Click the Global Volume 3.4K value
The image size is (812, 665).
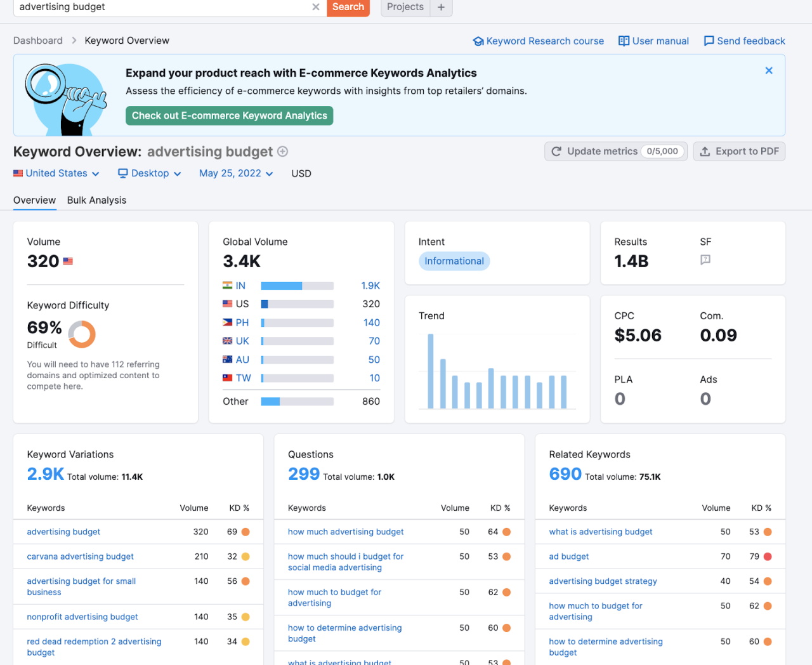242,261
